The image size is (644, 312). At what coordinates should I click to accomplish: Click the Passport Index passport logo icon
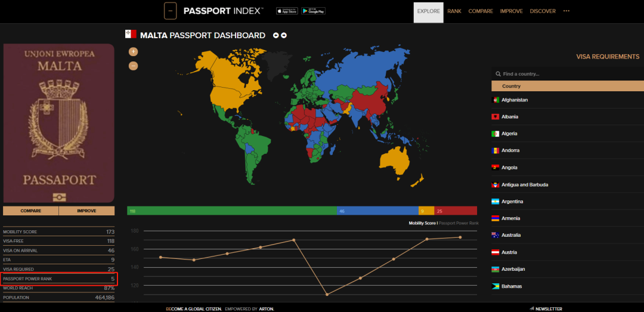tap(170, 11)
